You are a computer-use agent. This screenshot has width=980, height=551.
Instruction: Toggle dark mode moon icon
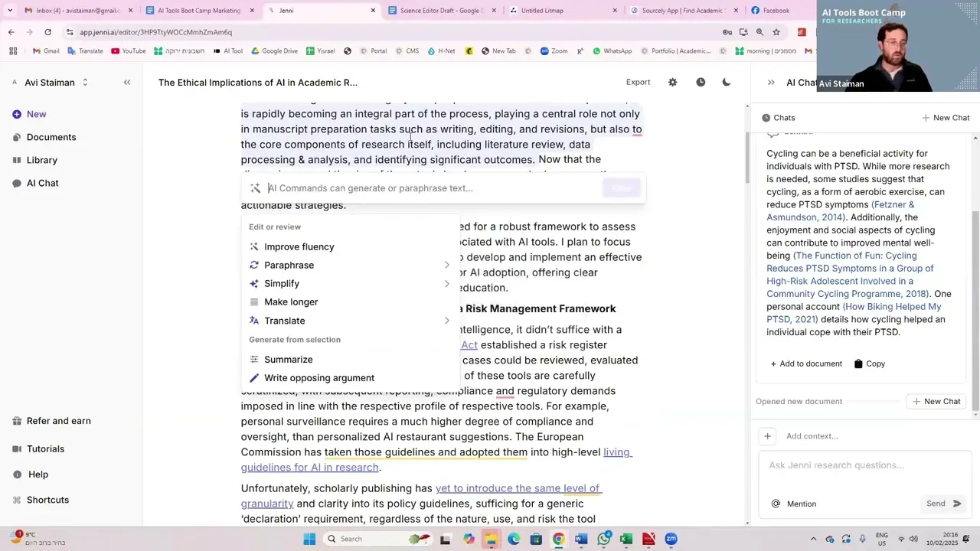click(727, 82)
